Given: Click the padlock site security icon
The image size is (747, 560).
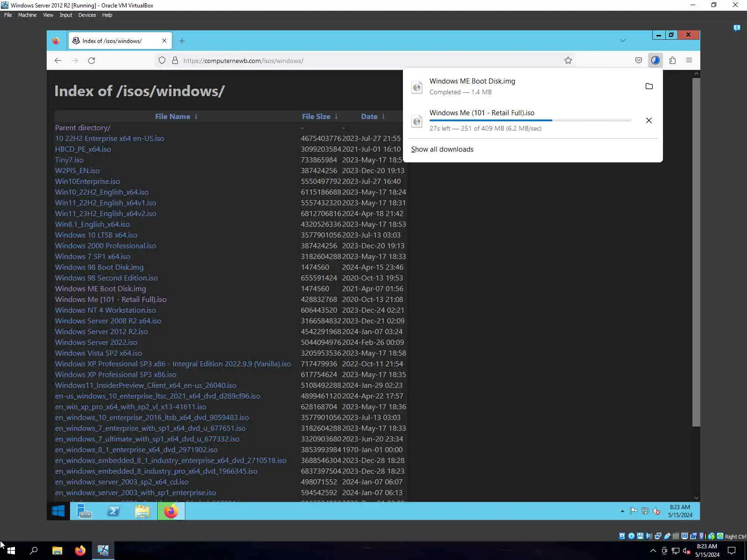Looking at the screenshot, I should point(175,61).
